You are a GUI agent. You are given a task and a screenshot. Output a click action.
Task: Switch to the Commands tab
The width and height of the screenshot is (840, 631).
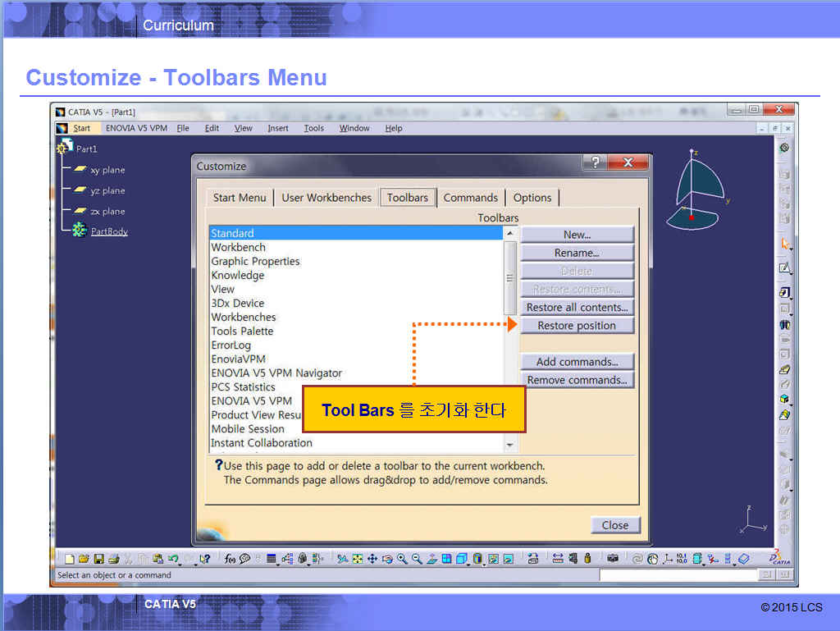tap(470, 198)
